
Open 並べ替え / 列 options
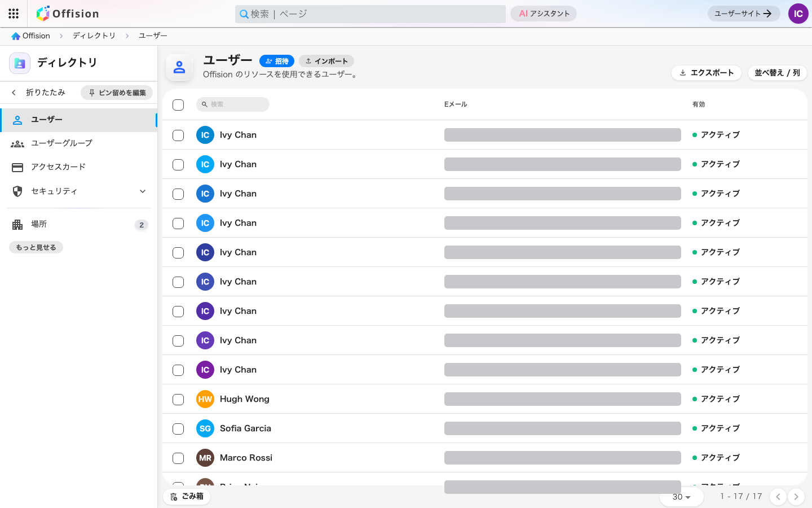coord(777,73)
